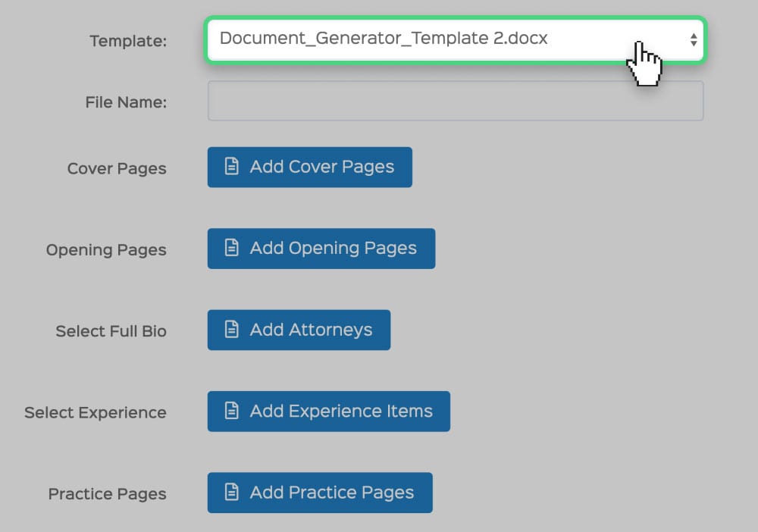
Task: Click the "Cover Pages" row label
Action: (117, 168)
